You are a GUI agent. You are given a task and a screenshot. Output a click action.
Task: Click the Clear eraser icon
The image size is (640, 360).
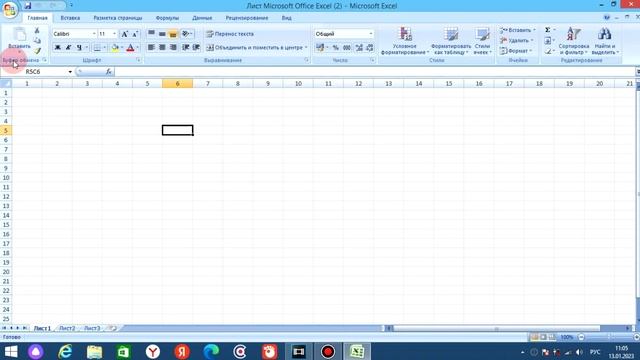(548, 51)
